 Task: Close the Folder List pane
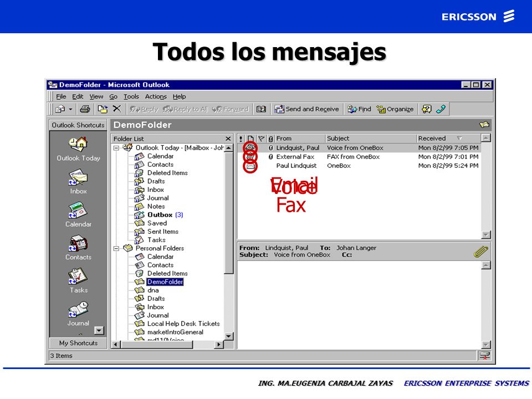coord(228,139)
